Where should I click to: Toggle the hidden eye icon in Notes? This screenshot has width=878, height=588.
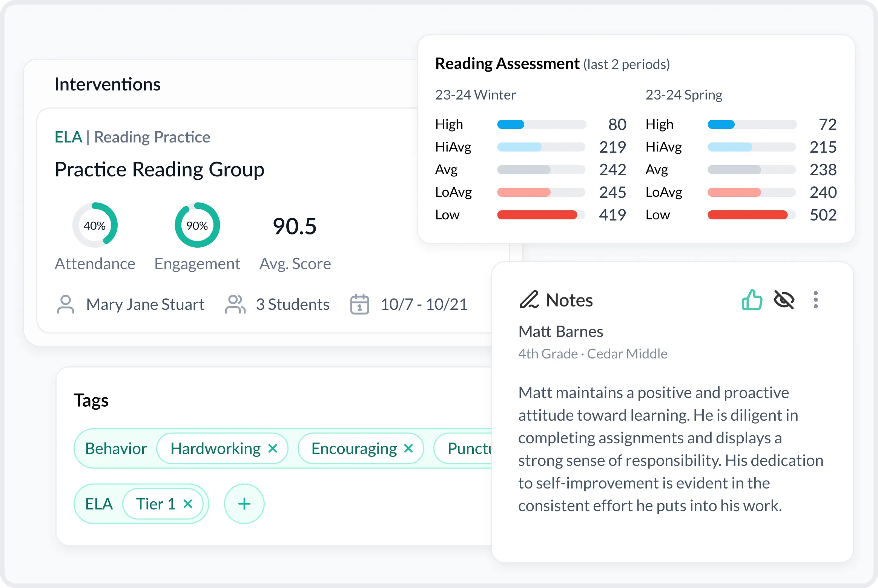pyautogui.click(x=784, y=300)
